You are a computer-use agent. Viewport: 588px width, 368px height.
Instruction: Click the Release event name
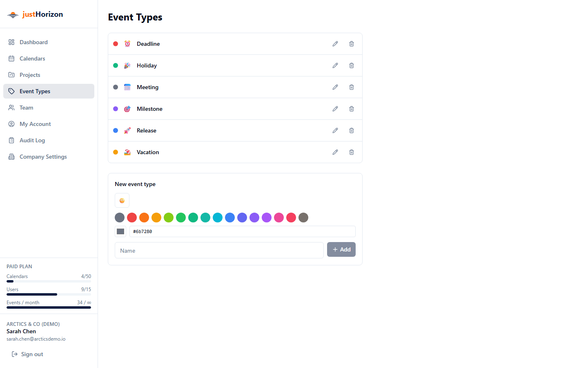[147, 130]
